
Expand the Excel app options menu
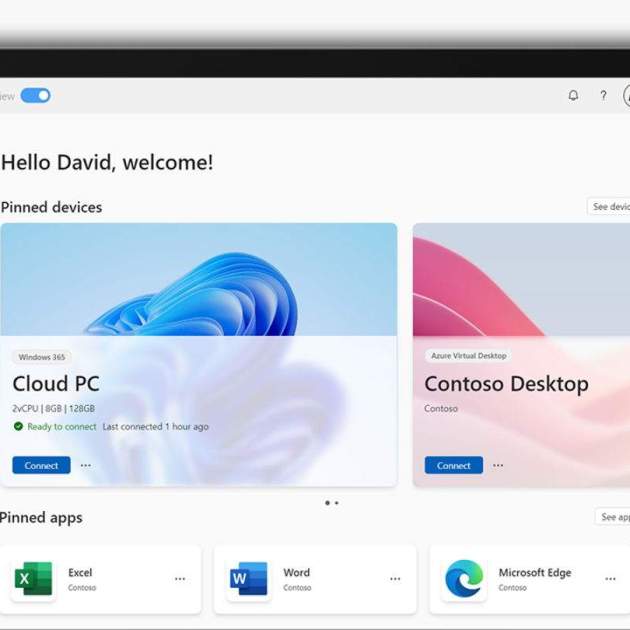pos(180,579)
